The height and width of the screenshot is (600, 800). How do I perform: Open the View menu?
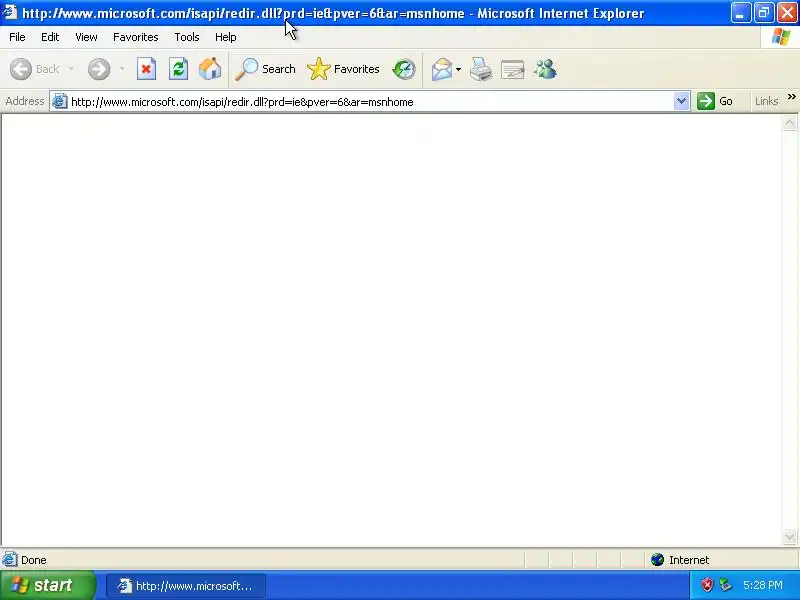pos(86,37)
